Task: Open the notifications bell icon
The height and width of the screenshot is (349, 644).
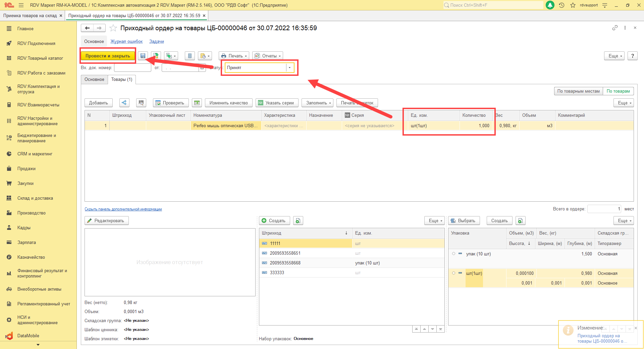Action: (x=550, y=5)
